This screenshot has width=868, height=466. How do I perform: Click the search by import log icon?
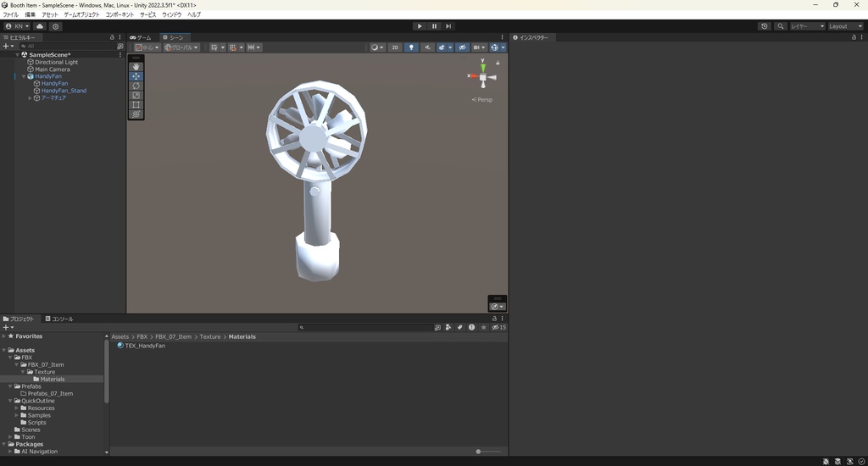471,327
